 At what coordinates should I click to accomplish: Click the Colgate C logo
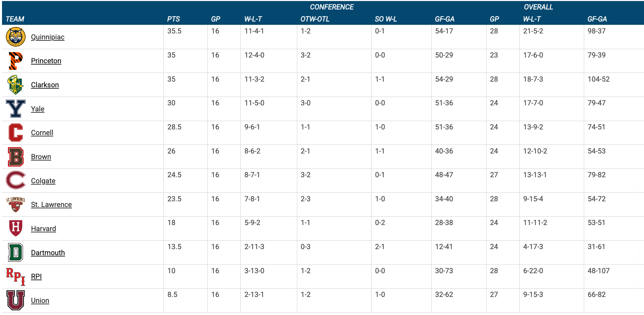tap(16, 181)
